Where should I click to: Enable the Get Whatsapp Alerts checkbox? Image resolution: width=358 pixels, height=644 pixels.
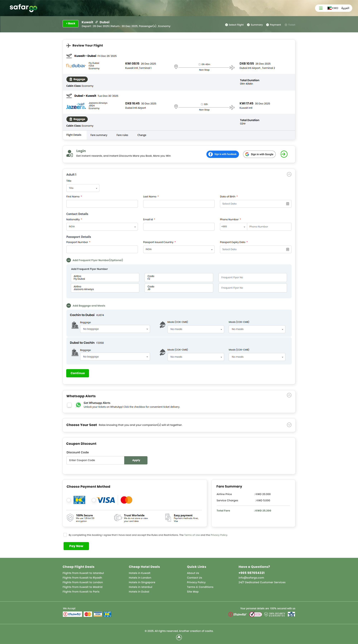point(69,405)
